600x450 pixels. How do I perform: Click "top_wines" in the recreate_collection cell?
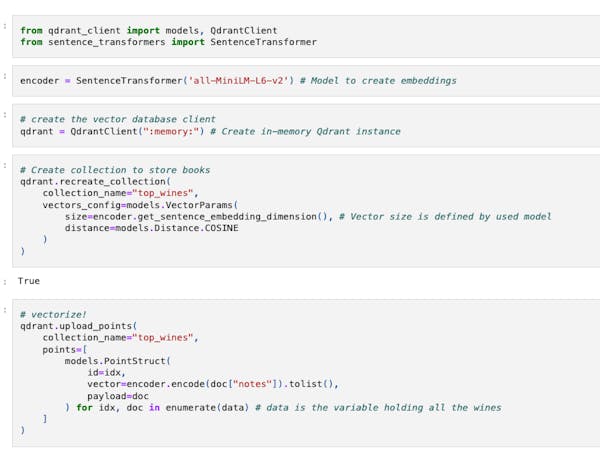coord(165,193)
